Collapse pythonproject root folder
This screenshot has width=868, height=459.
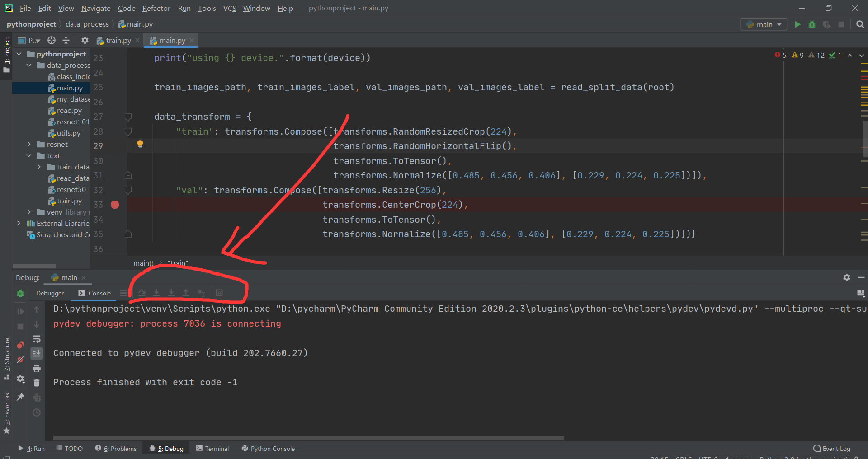19,54
